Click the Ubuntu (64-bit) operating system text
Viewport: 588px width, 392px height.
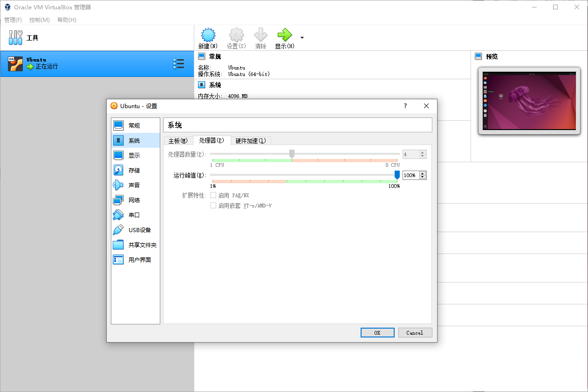(249, 74)
